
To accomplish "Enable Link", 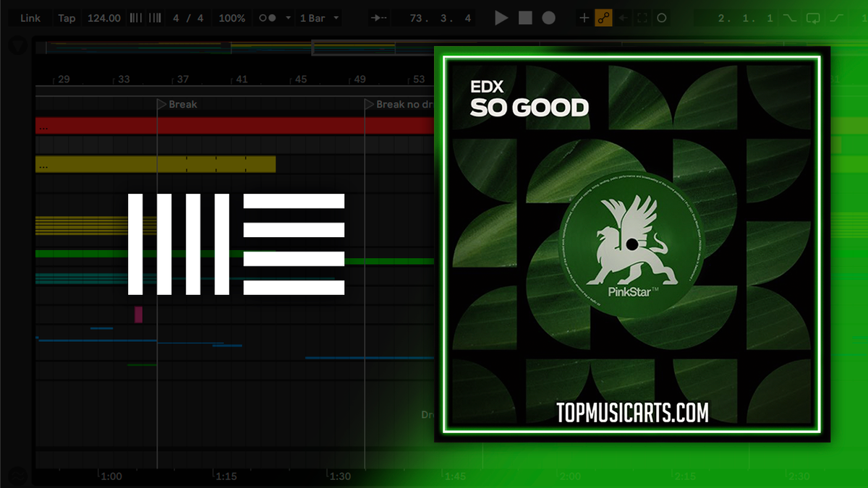I will (29, 17).
